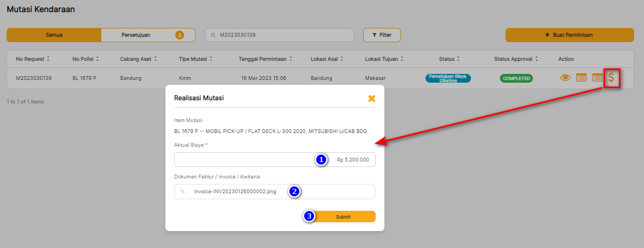Click the COMPLETED status badge

[x=515, y=78]
